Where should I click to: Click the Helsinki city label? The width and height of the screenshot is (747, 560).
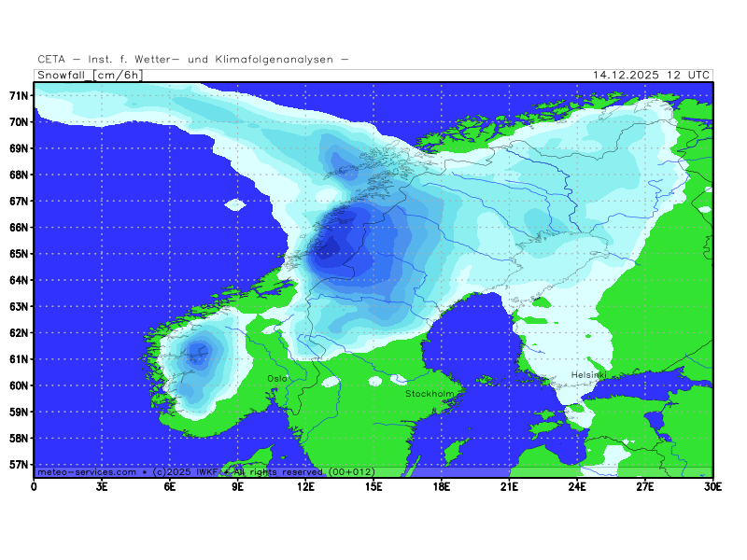pos(589,375)
